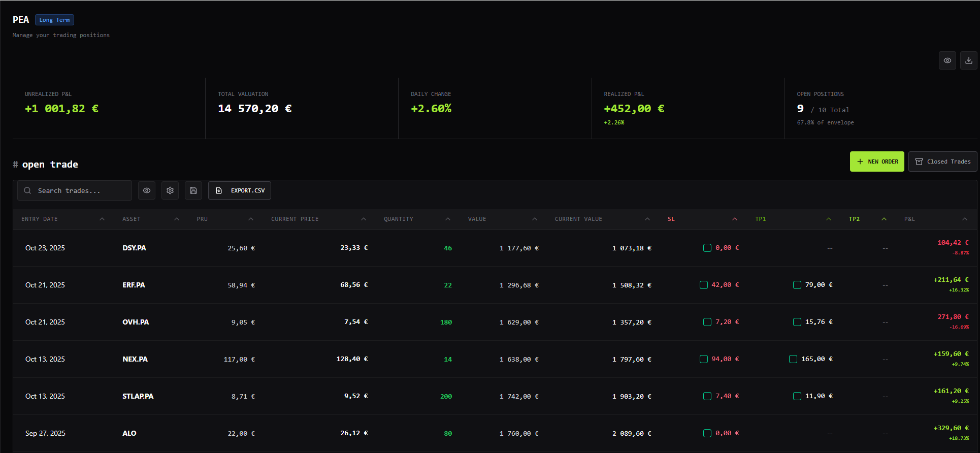Click STLAP.PA quantity 200
This screenshot has width=980, height=453.
446,396
